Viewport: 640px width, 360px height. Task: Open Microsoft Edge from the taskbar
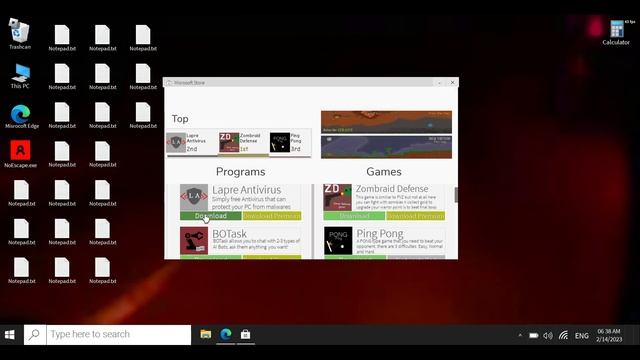(226, 334)
